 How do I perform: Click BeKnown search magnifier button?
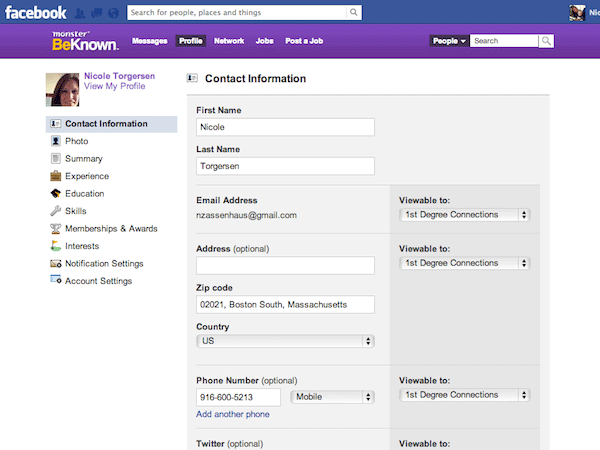point(546,41)
